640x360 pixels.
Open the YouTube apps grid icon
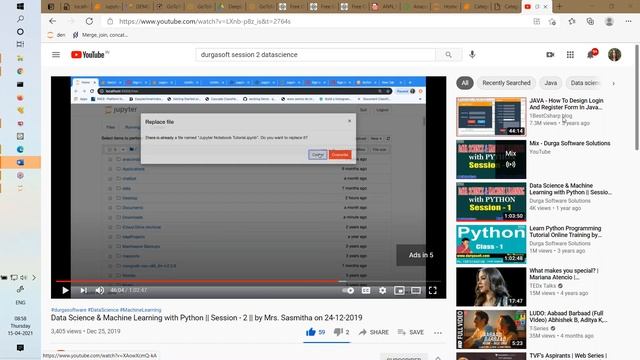pyautogui.click(x=570, y=55)
